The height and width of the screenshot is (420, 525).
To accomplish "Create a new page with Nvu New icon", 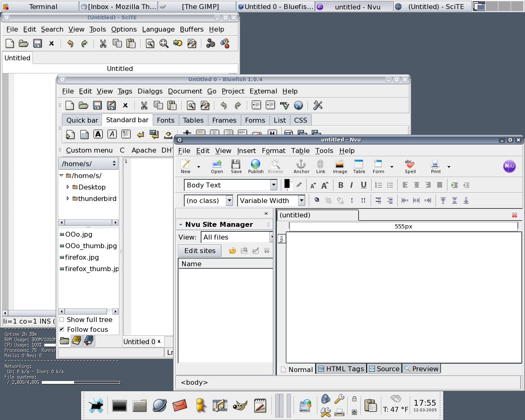I will click(x=185, y=167).
